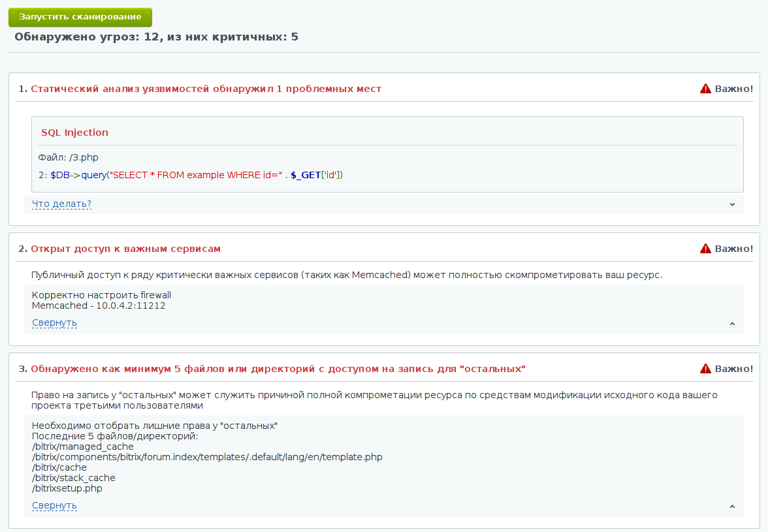Viewport: 768px width, 532px height.
Task: Select the heading «Открыт доступ к важным сервисам»
Action: (125, 249)
